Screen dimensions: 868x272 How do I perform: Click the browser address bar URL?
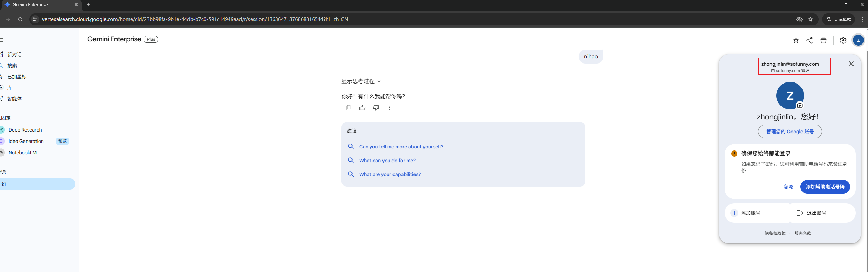(195, 19)
